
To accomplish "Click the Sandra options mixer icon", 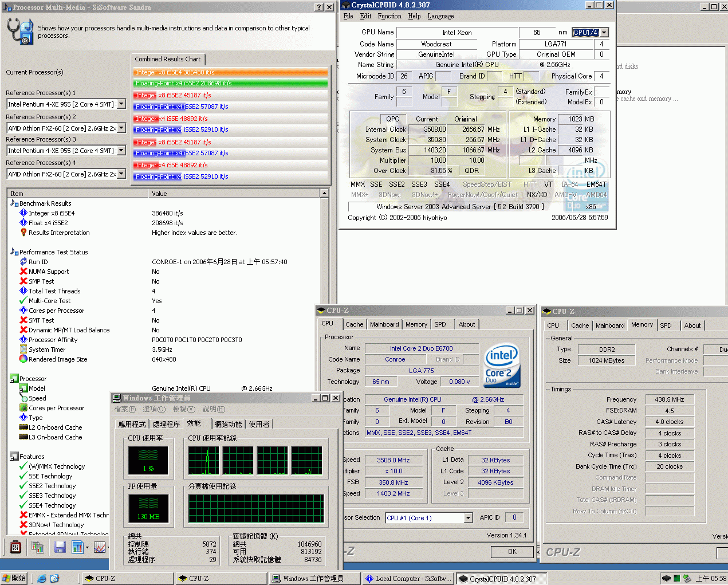I will click(15, 547).
